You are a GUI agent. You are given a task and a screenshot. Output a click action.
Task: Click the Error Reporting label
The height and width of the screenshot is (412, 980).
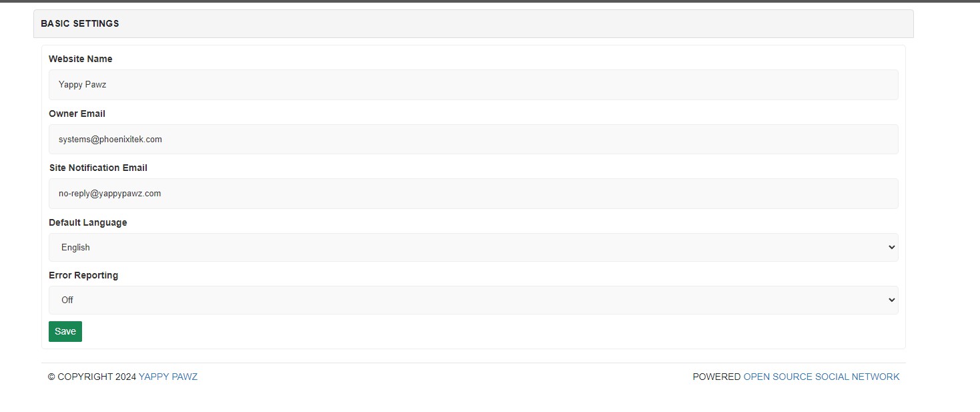pyautogui.click(x=83, y=275)
